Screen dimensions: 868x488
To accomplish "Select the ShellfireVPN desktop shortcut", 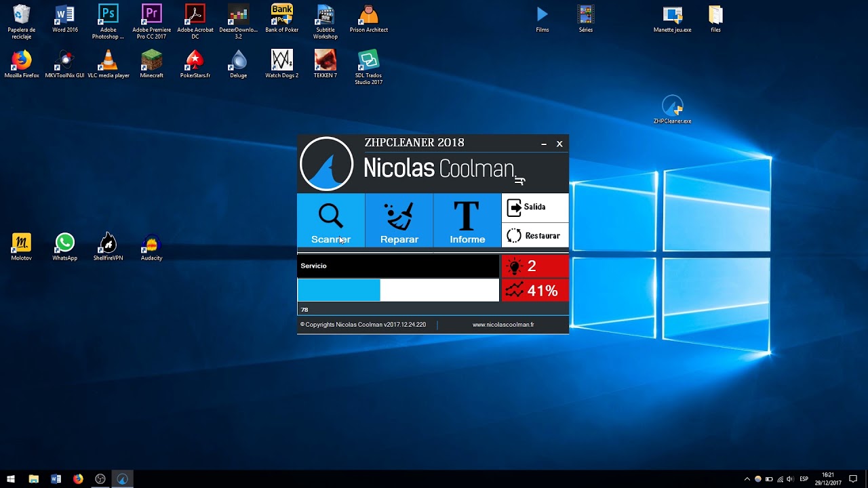I will coord(108,247).
